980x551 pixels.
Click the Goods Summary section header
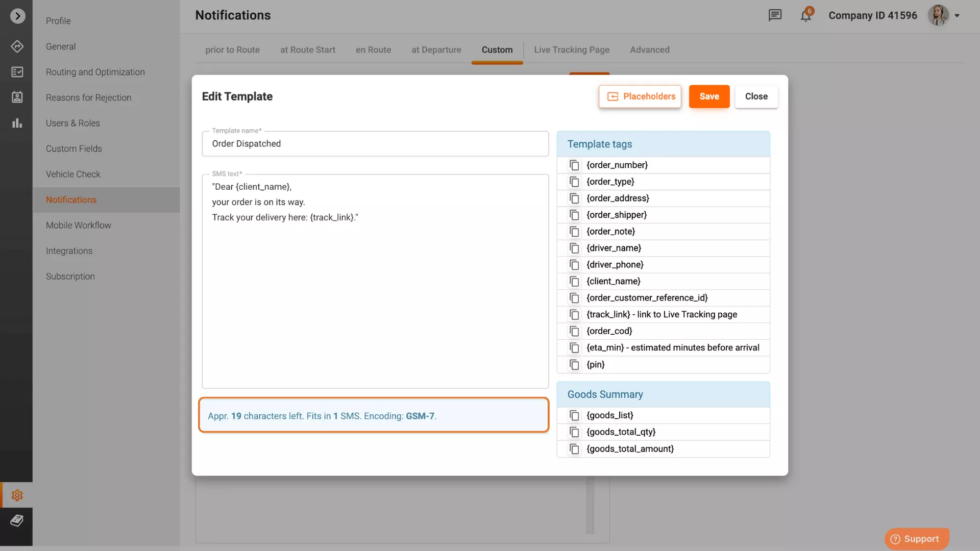click(663, 394)
